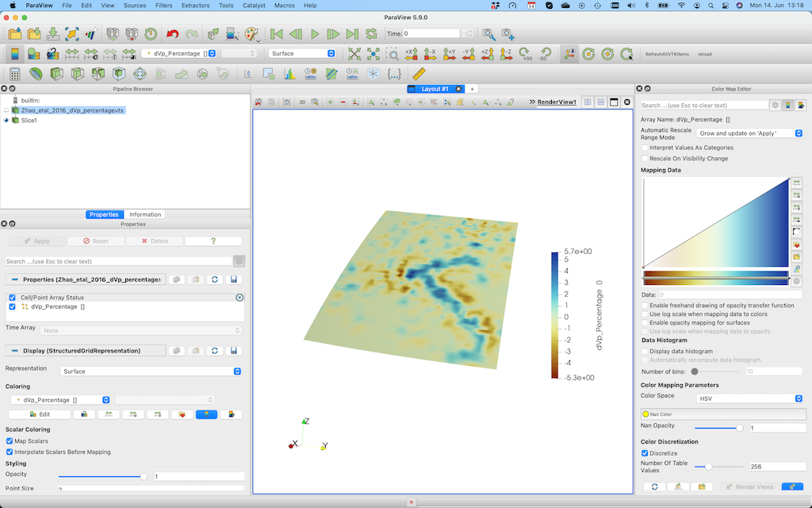This screenshot has width=812, height=508.
Task: Click the Calculator filter icon
Action: [14, 74]
